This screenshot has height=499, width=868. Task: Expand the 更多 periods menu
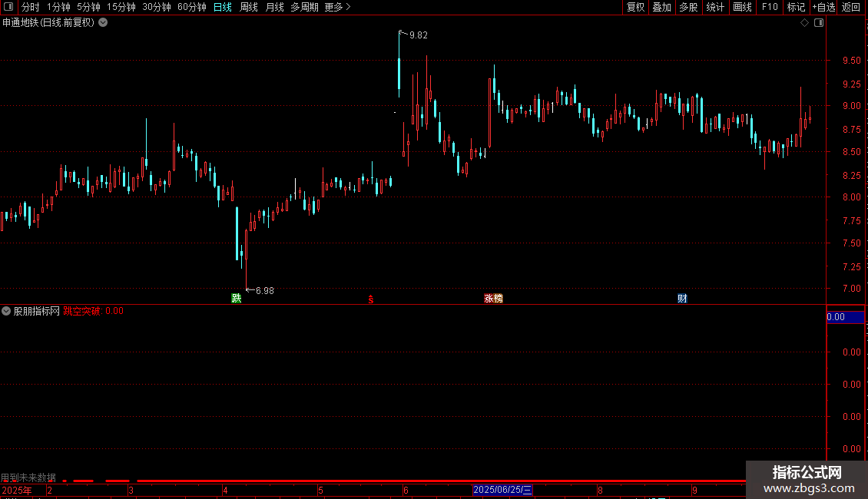point(337,7)
